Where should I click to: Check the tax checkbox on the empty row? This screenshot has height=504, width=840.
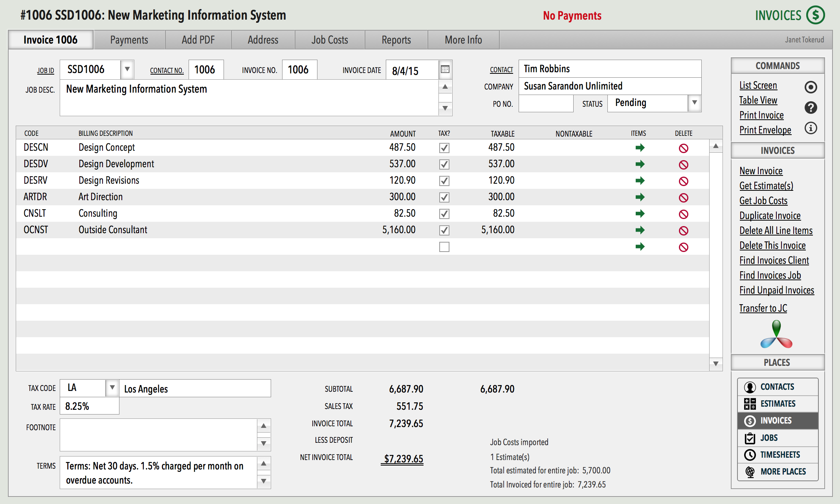coord(444,247)
